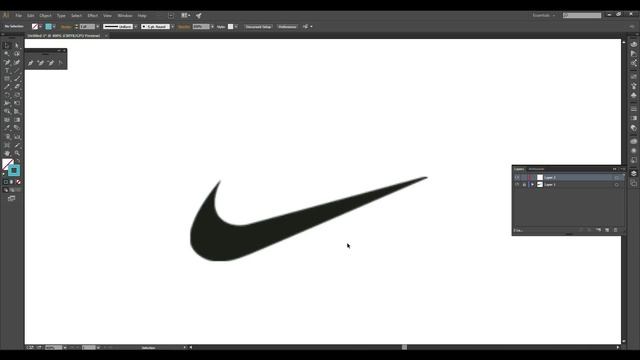Screen dimensions: 640x360
Task: Select the Free Transform tool
Action: [x=17, y=103]
